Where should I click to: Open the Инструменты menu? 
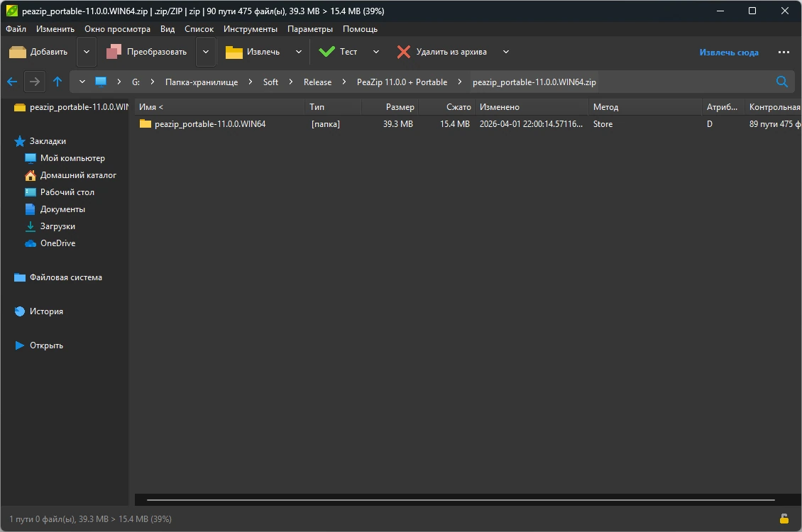click(x=250, y=29)
